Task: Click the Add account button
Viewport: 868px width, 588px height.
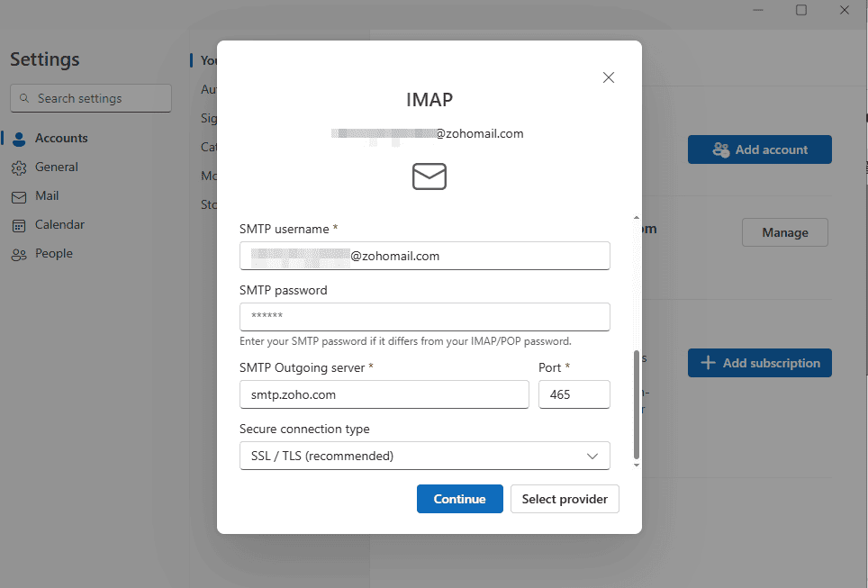Action: pyautogui.click(x=760, y=149)
